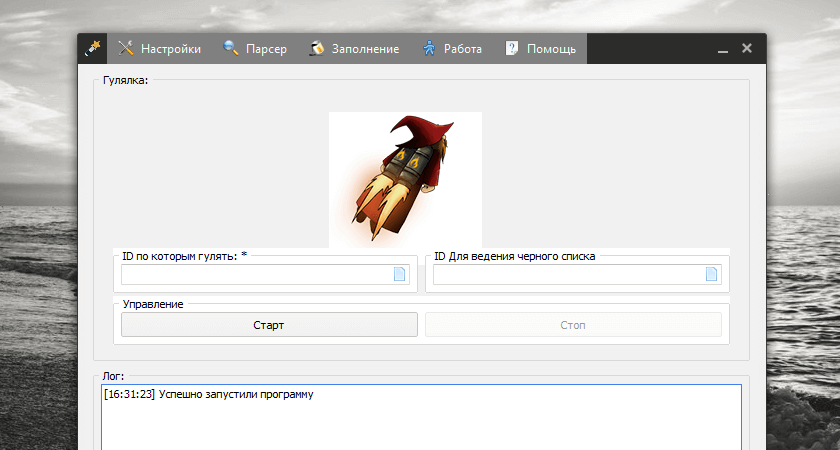Click the flying wizard rocket image
The height and width of the screenshot is (450, 840).
pos(405,179)
